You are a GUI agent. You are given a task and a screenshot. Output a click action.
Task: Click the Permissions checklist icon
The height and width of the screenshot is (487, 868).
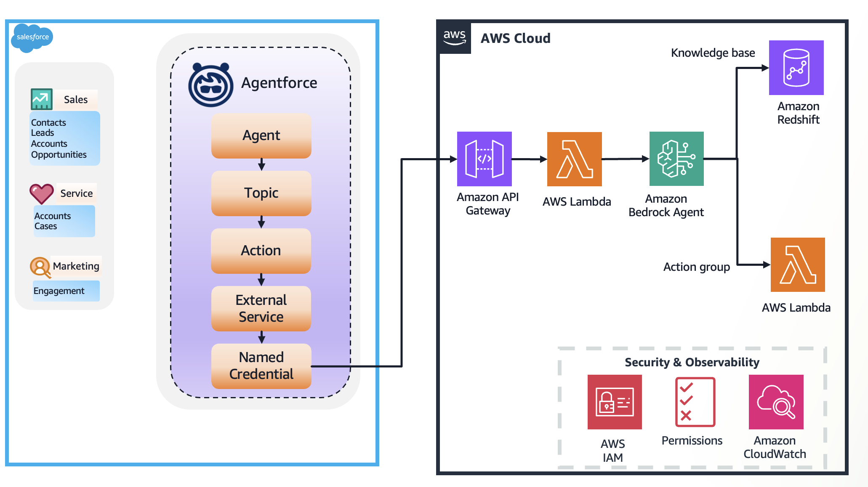click(x=695, y=402)
